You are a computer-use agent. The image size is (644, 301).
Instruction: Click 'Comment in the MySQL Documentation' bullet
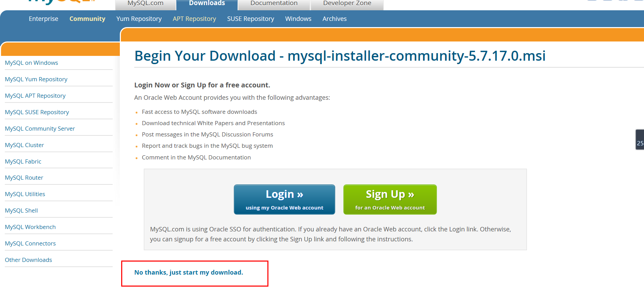196,157
